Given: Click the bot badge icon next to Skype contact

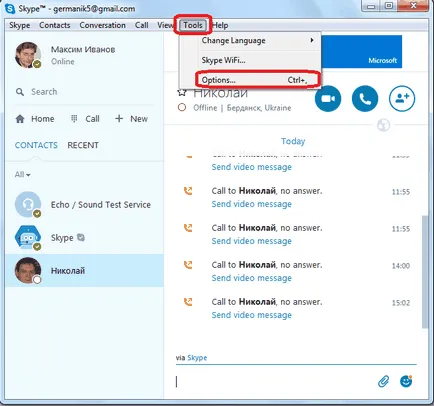Looking at the screenshot, I should pos(81,237).
